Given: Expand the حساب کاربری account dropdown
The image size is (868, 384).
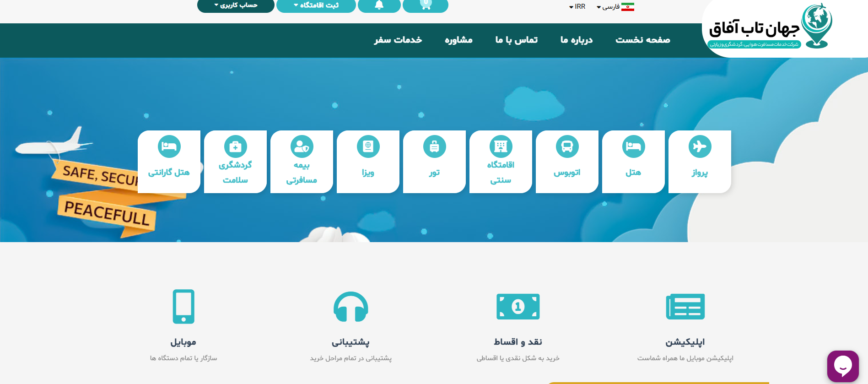Looking at the screenshot, I should 236,5.
